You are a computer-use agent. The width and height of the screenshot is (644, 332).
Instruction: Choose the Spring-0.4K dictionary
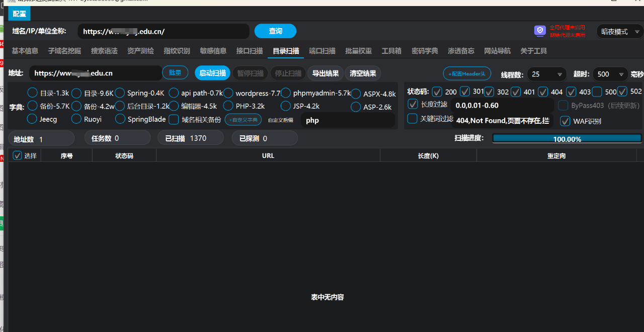pos(120,93)
